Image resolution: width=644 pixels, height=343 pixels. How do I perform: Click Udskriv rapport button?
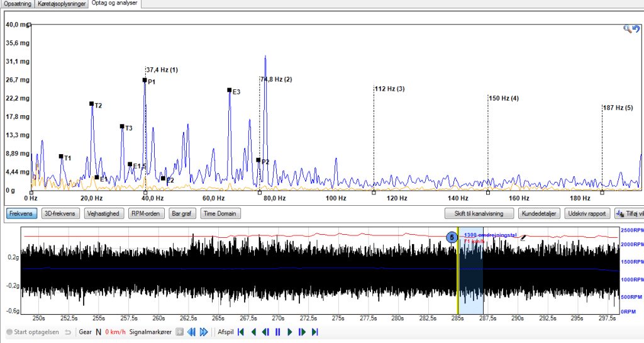point(587,213)
